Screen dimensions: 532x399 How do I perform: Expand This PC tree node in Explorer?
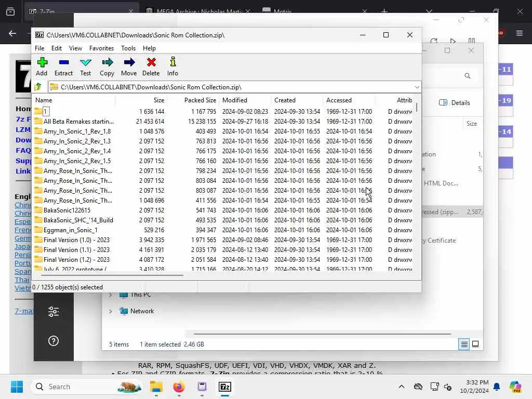pyautogui.click(x=110, y=295)
